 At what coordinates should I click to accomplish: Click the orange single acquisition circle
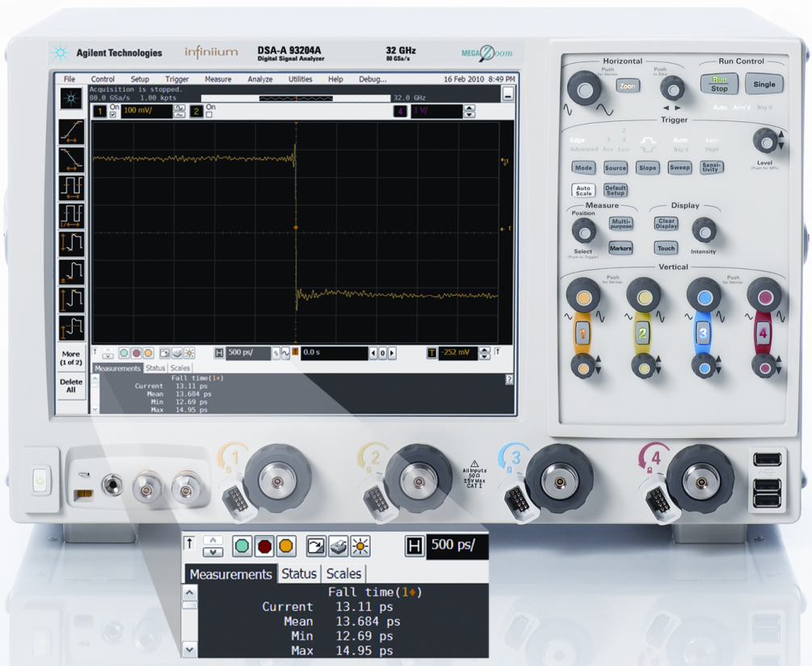tap(148, 353)
